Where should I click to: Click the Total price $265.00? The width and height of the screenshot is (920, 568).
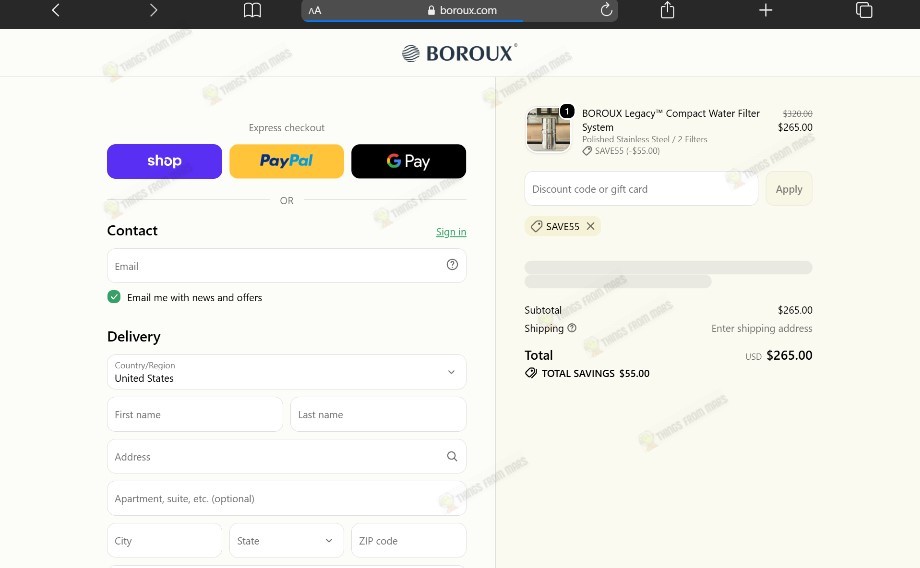[789, 356]
